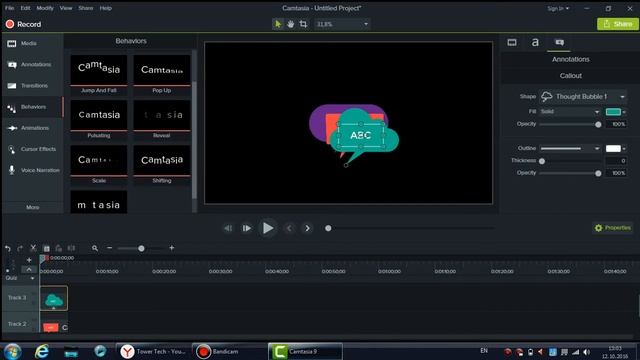The image size is (640, 360).
Task: Open the Transitions panel
Action: (x=33, y=86)
